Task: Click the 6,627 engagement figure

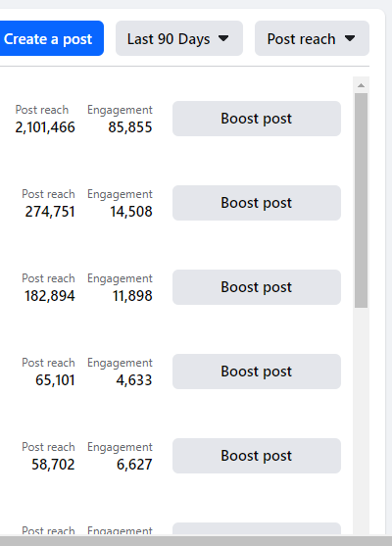Action: [134, 465]
